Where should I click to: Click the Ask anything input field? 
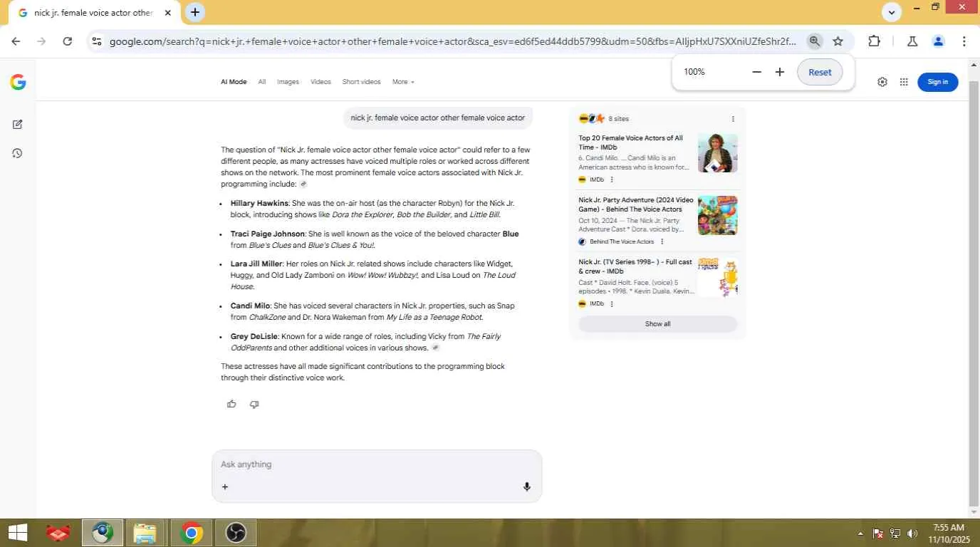coord(377,464)
